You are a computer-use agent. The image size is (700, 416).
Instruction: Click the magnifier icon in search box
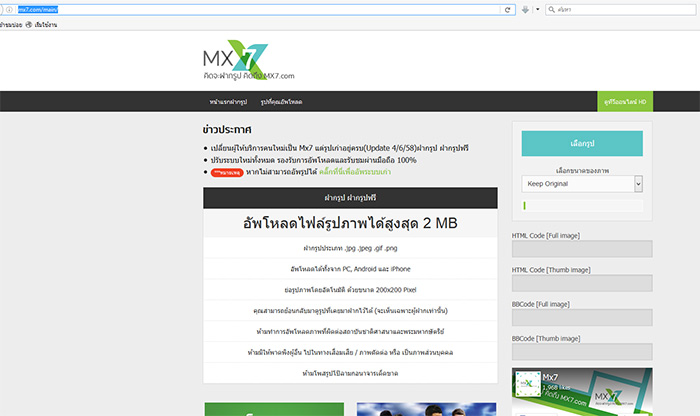[x=551, y=9]
